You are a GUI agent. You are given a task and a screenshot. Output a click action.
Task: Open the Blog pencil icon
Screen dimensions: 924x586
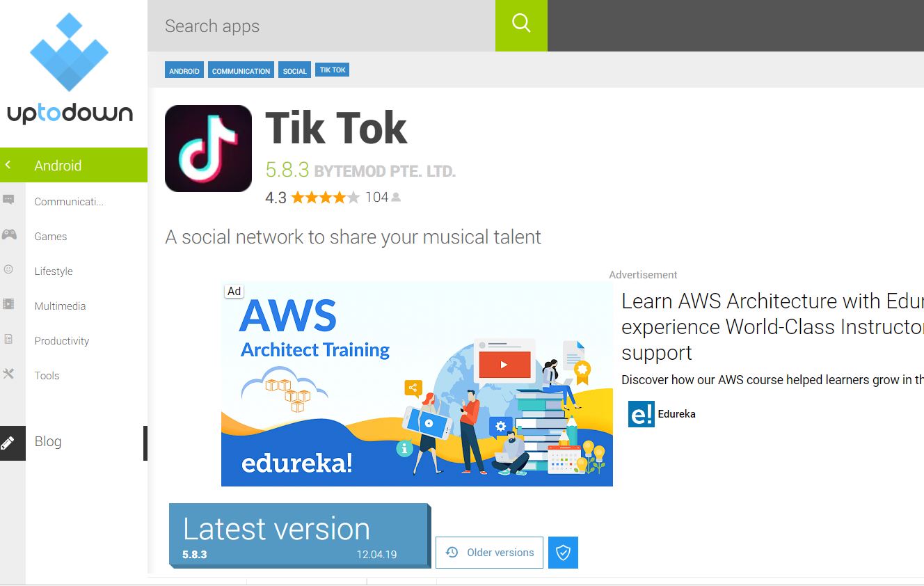pos(8,443)
